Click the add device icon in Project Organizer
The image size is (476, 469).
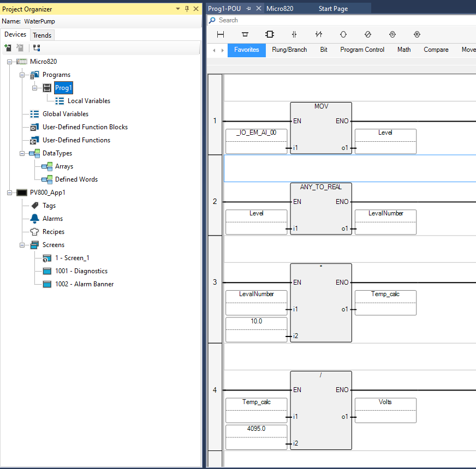click(x=8, y=47)
